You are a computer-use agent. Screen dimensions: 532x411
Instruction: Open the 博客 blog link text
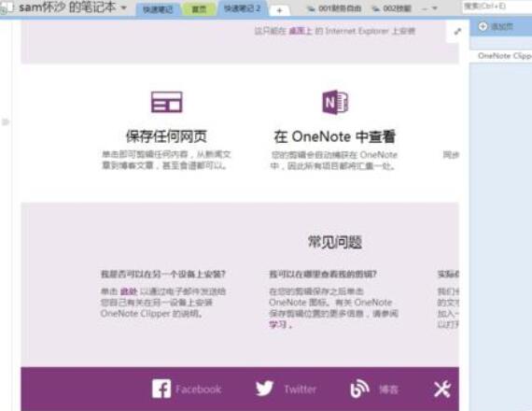click(388, 390)
